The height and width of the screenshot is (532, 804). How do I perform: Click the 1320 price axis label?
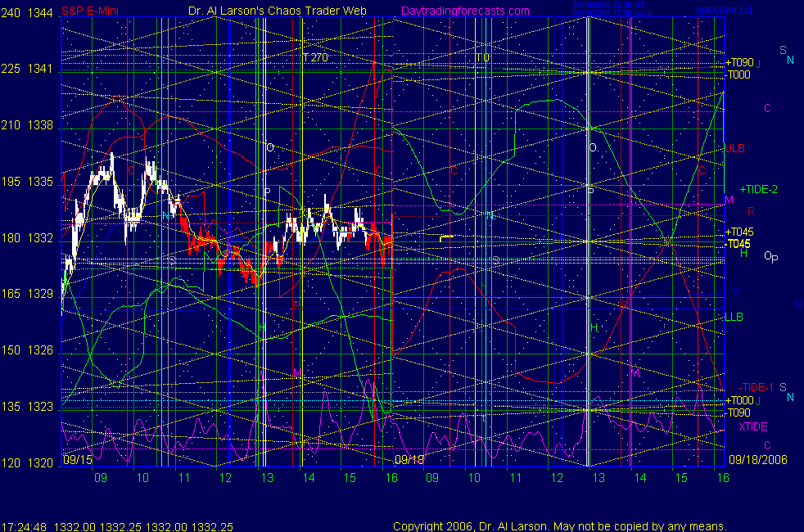pyautogui.click(x=40, y=462)
